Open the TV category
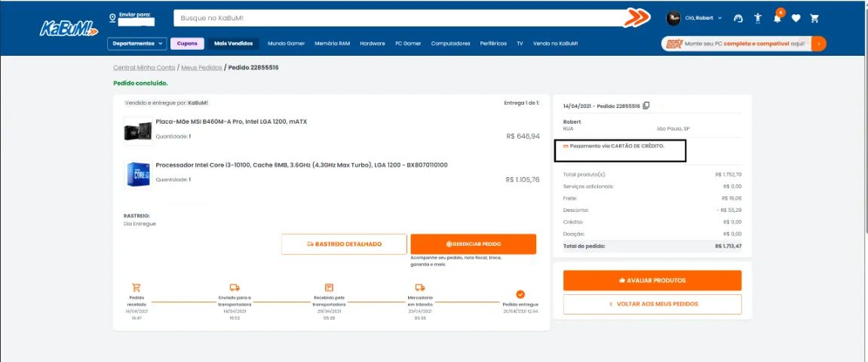Screen dimensions: 868x362 (520, 44)
